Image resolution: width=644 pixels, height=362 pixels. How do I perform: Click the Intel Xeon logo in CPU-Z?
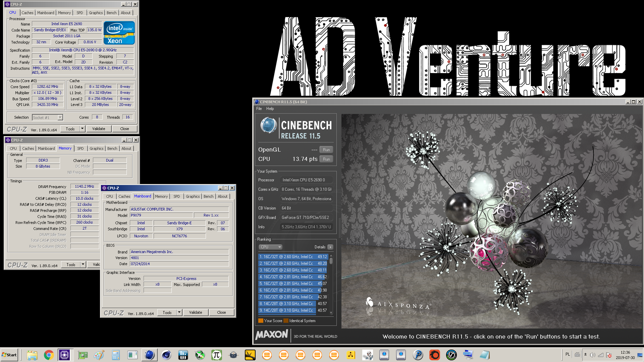[x=119, y=33]
